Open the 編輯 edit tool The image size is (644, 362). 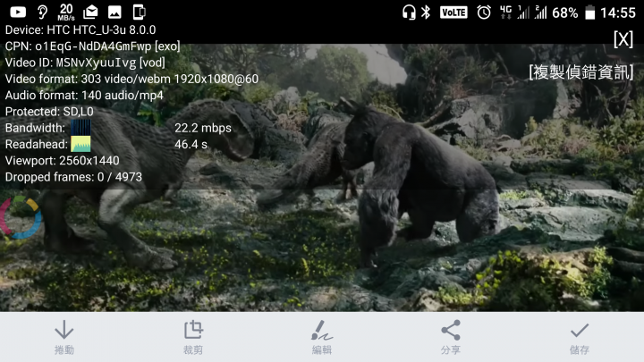coord(322,337)
